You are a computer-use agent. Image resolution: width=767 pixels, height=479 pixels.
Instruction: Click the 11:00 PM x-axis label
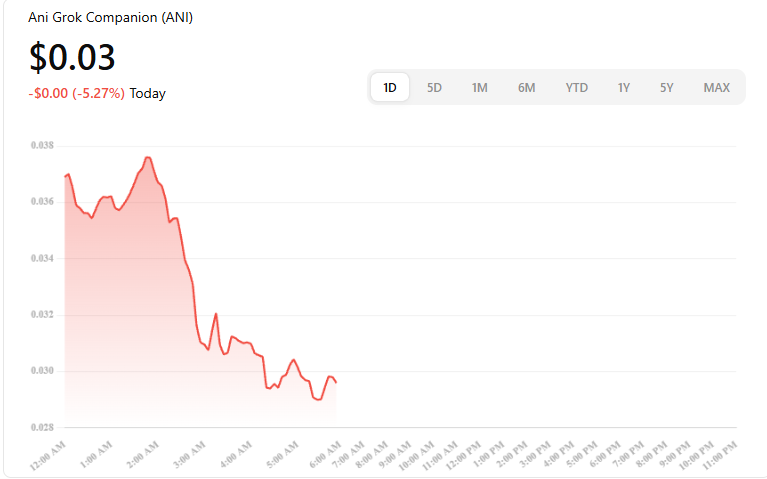point(719,456)
